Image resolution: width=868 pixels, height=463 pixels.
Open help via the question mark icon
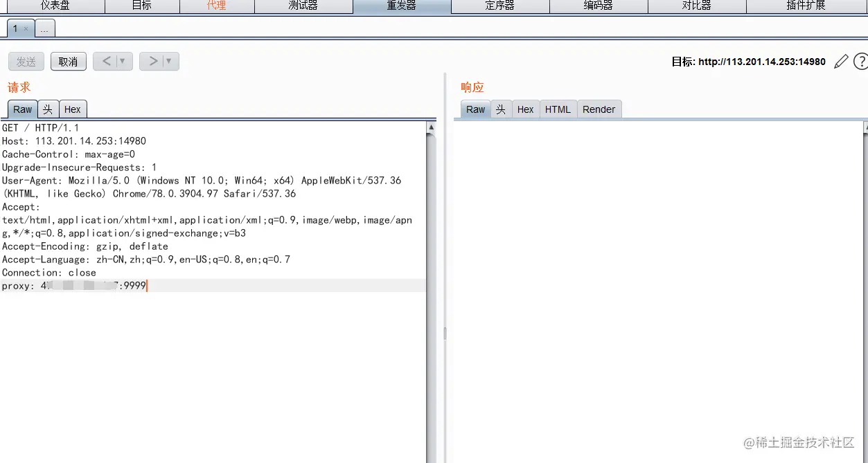tap(860, 62)
